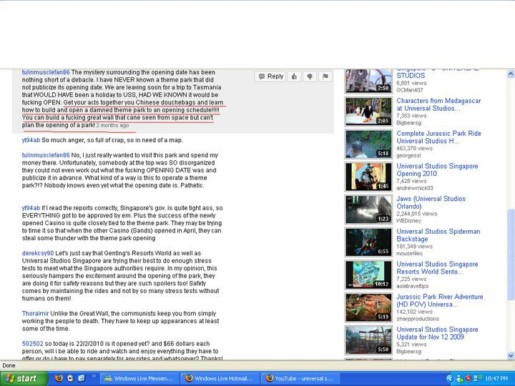The image size is (515, 386).
Task: Click the third quick launch icon
Action: click(x=81, y=378)
